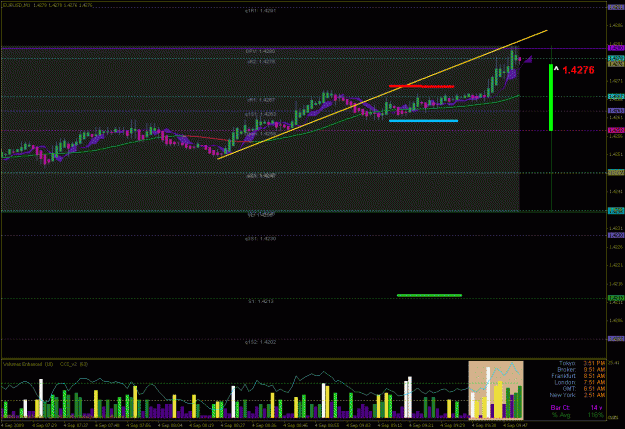Click the purple price tag on the right axis at DPV level

pyautogui.click(x=616, y=48)
